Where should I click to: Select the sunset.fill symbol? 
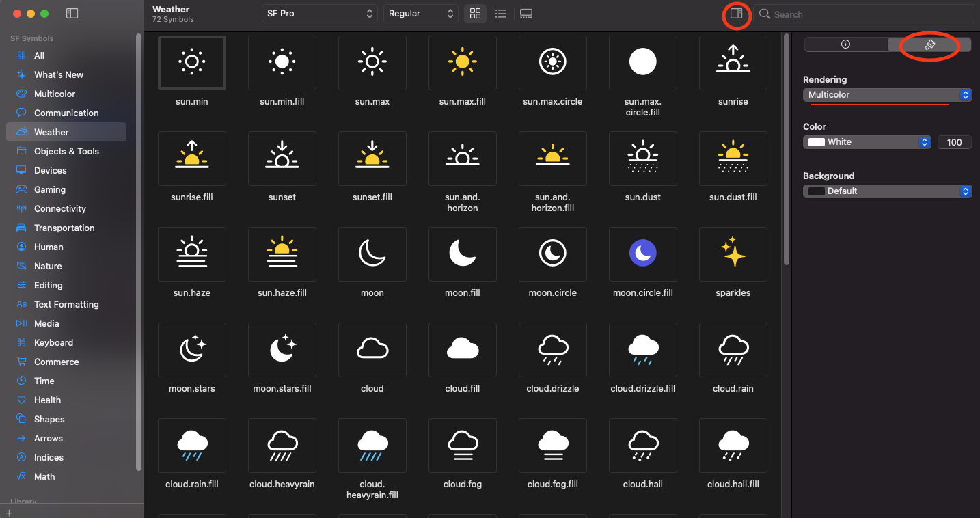(x=372, y=159)
